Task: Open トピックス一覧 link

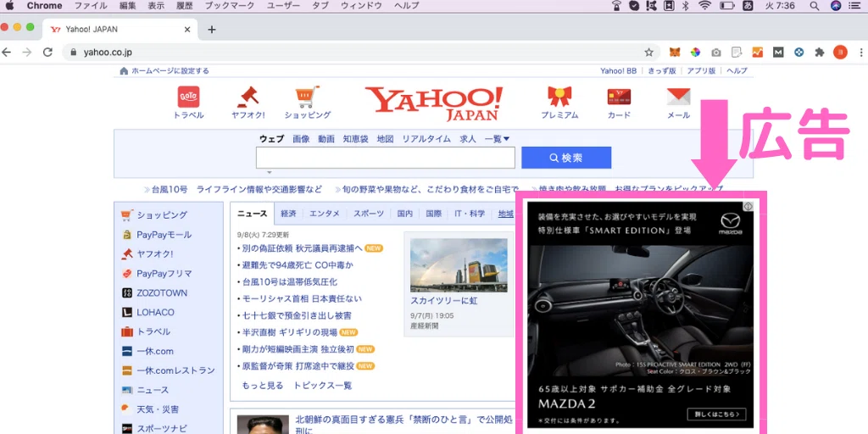Action: pyautogui.click(x=323, y=386)
